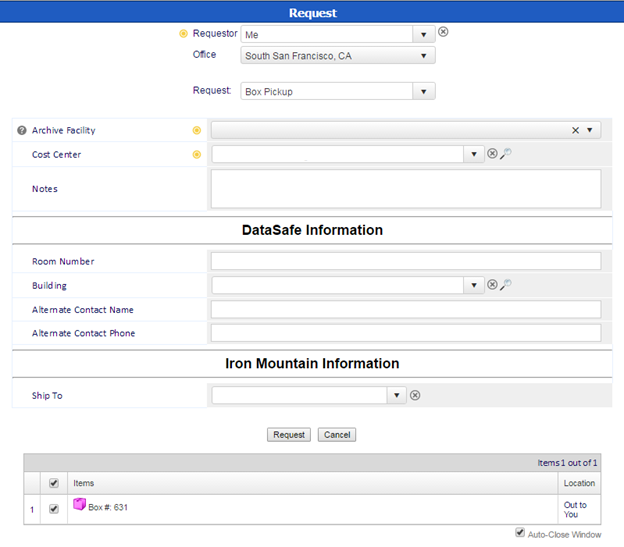Click the Archive Facility label
The height and width of the screenshot is (547, 624).
[64, 130]
